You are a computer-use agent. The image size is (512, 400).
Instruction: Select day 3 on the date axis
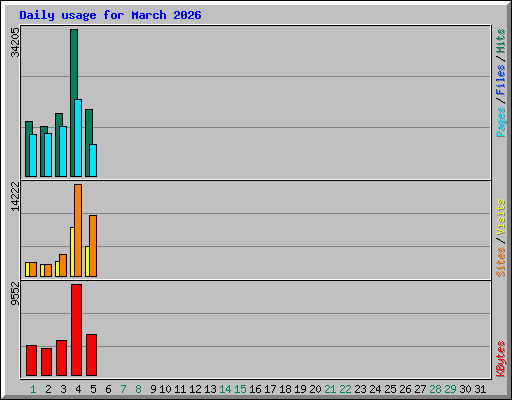63,389
